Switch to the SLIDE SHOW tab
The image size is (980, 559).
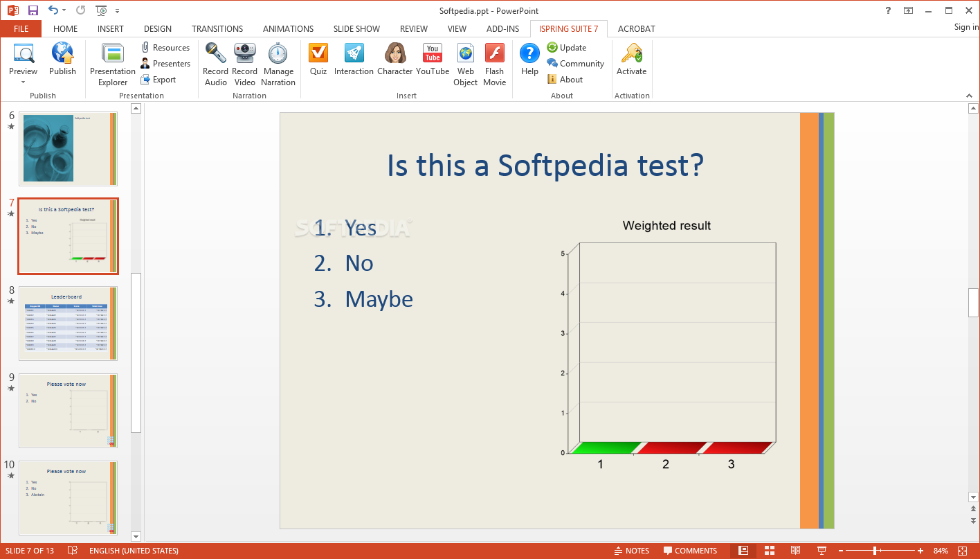(x=356, y=28)
